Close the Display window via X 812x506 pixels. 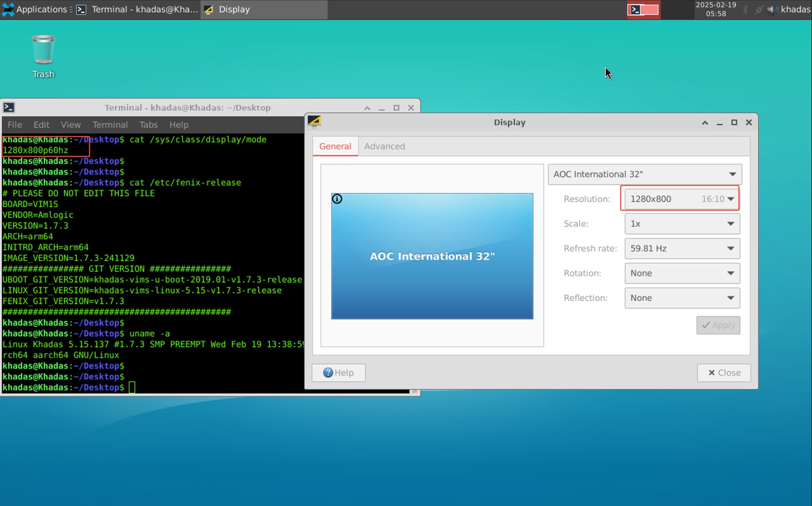(749, 123)
